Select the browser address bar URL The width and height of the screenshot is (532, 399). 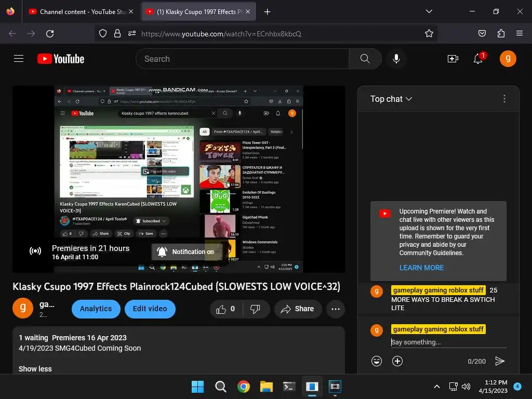click(x=221, y=34)
